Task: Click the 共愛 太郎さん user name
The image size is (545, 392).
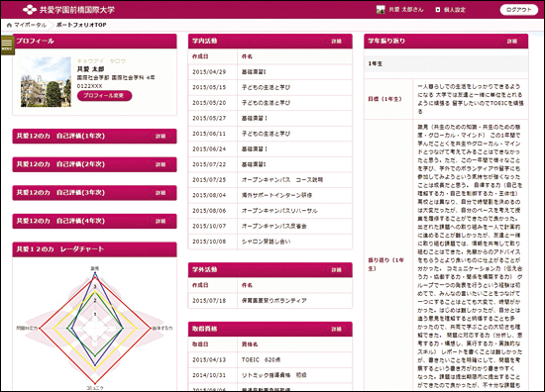Action: tap(406, 10)
